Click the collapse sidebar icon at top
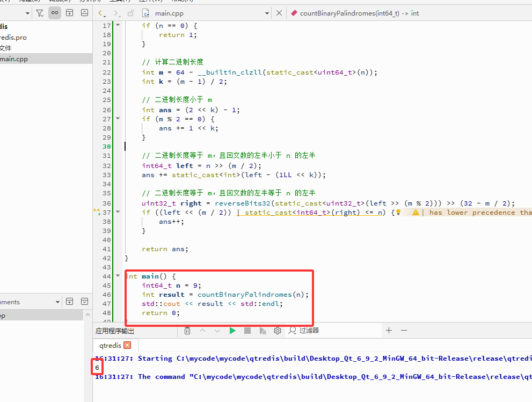The height and width of the screenshot is (402, 532). tap(84, 13)
